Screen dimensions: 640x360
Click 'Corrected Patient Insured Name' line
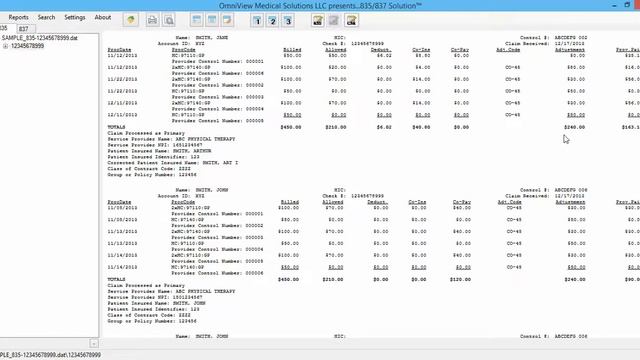(173, 163)
